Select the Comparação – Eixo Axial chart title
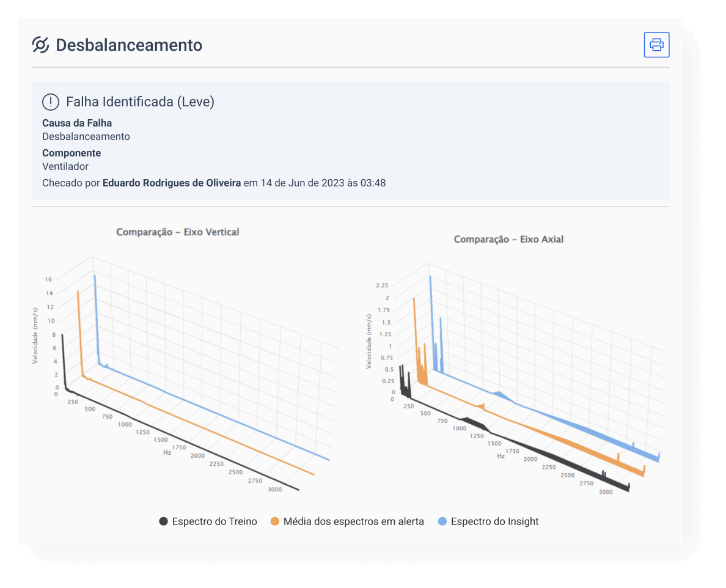Viewport: 726px width, 588px height. pos(508,239)
